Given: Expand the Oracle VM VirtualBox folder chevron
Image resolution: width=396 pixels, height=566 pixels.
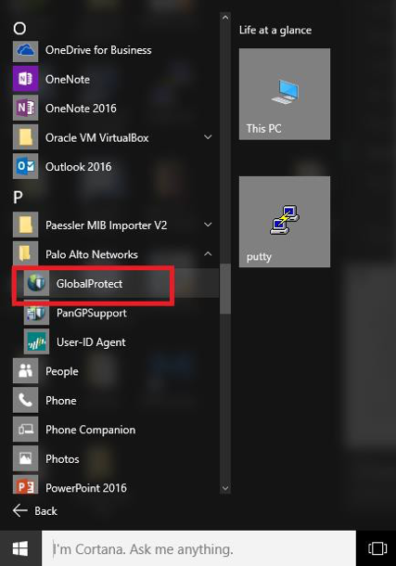Looking at the screenshot, I should [208, 137].
